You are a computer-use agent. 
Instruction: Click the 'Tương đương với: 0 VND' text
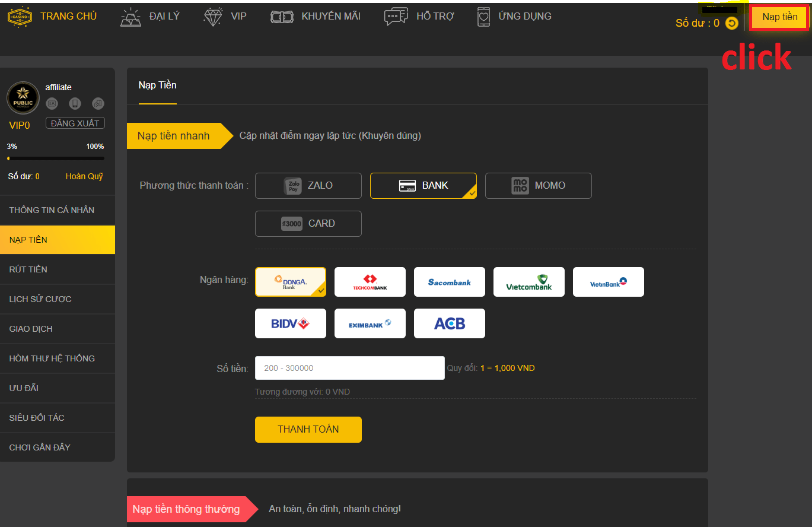[x=302, y=392]
